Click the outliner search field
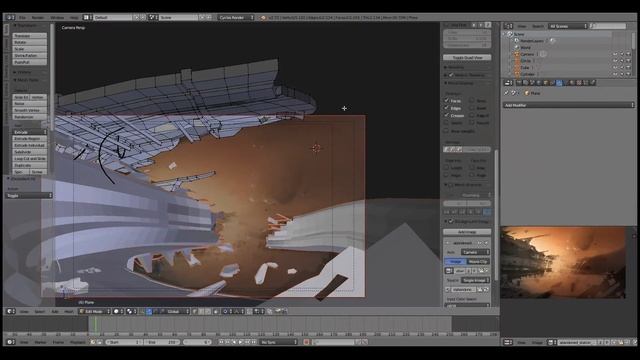 point(608,26)
